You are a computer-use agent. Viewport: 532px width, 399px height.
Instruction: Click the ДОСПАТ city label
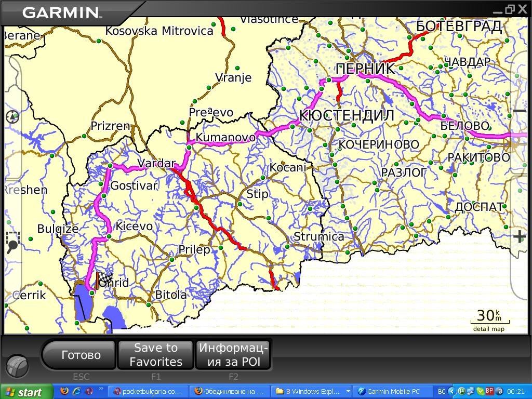[x=478, y=207]
